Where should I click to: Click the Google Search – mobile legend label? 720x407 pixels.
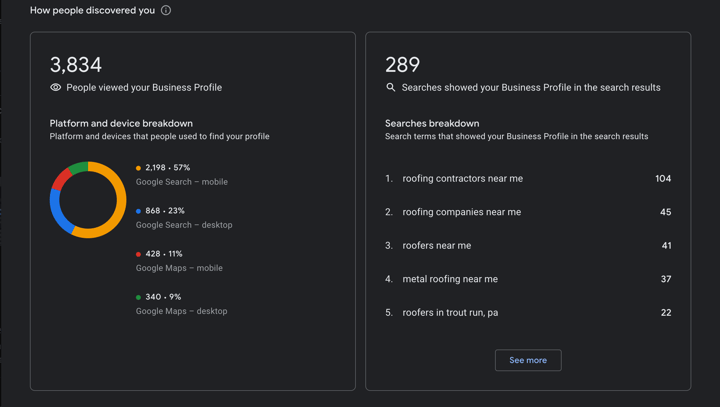tap(181, 182)
